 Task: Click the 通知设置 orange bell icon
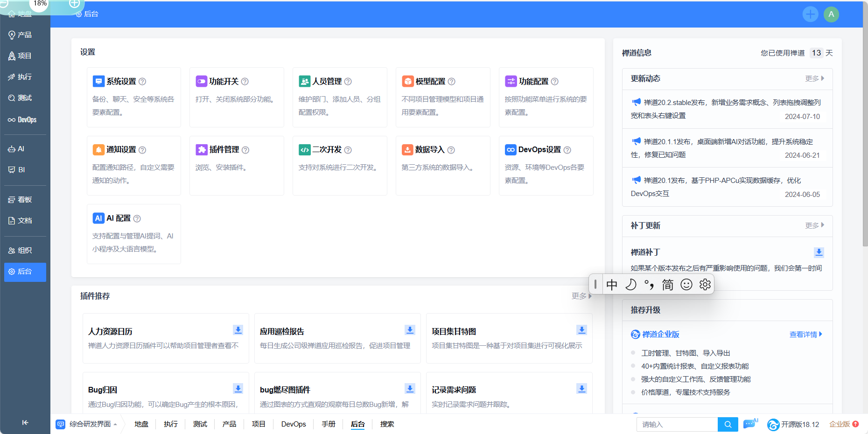click(98, 149)
